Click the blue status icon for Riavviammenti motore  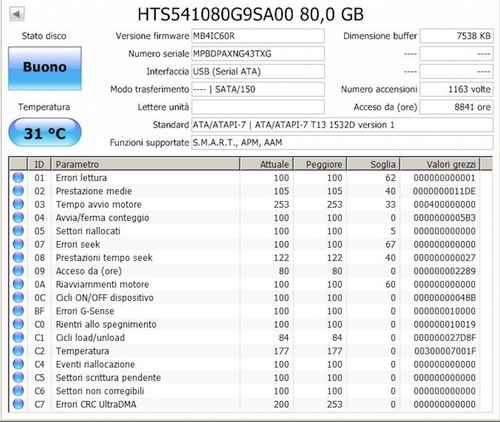(x=18, y=284)
